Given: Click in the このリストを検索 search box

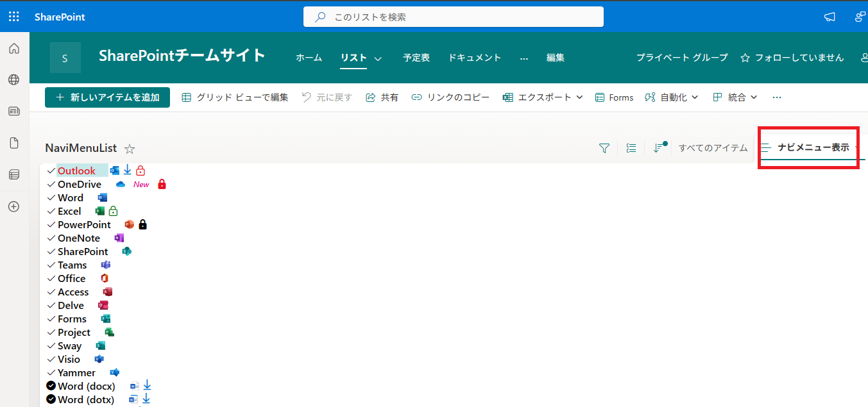Looking at the screenshot, I should coord(454,17).
